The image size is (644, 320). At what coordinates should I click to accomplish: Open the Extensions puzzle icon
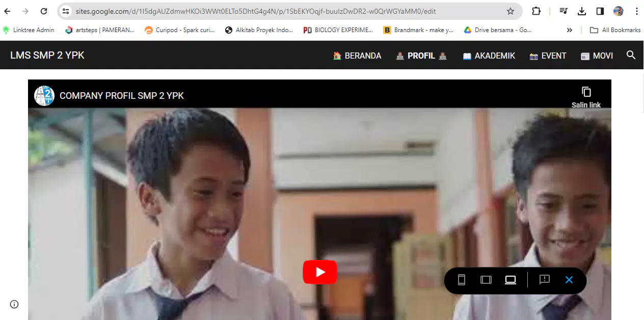[x=536, y=11]
